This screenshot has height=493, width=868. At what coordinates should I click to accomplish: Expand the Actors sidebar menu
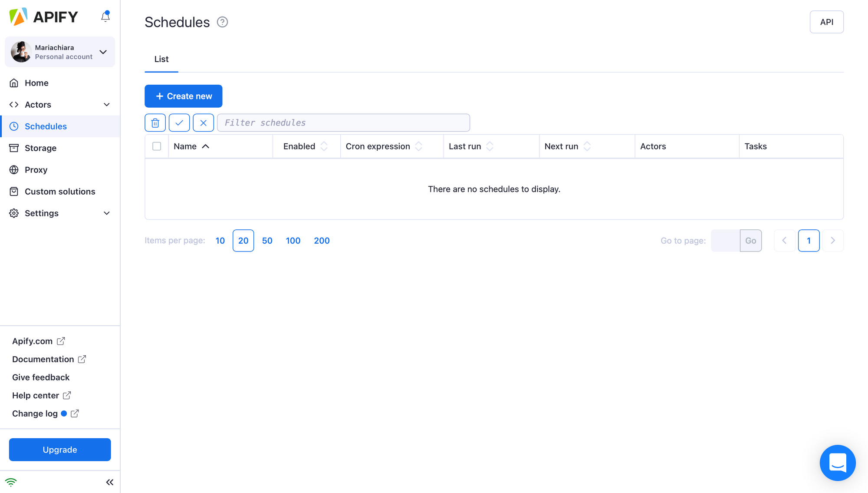point(106,105)
